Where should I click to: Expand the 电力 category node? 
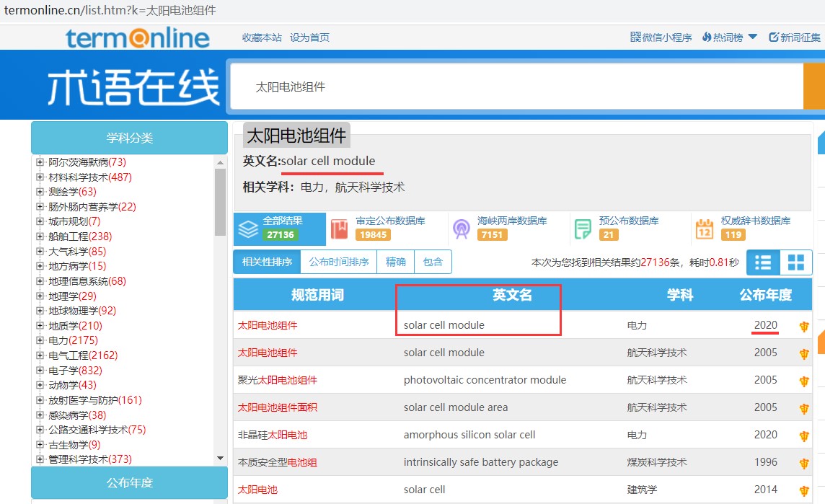click(40, 340)
